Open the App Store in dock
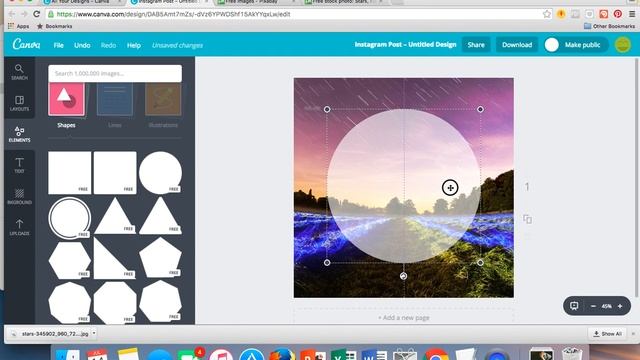Image resolution: width=640 pixels, height=360 pixels. click(x=252, y=354)
